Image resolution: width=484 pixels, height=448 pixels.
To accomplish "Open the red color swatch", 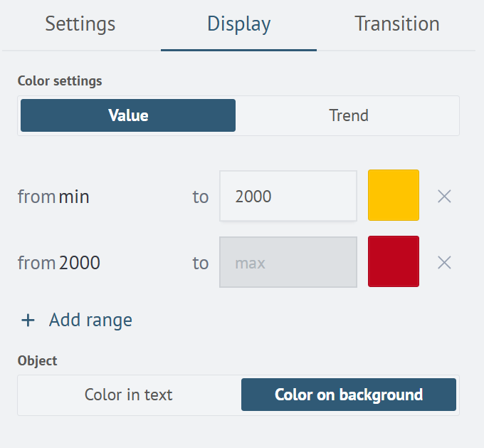I will pos(394,261).
